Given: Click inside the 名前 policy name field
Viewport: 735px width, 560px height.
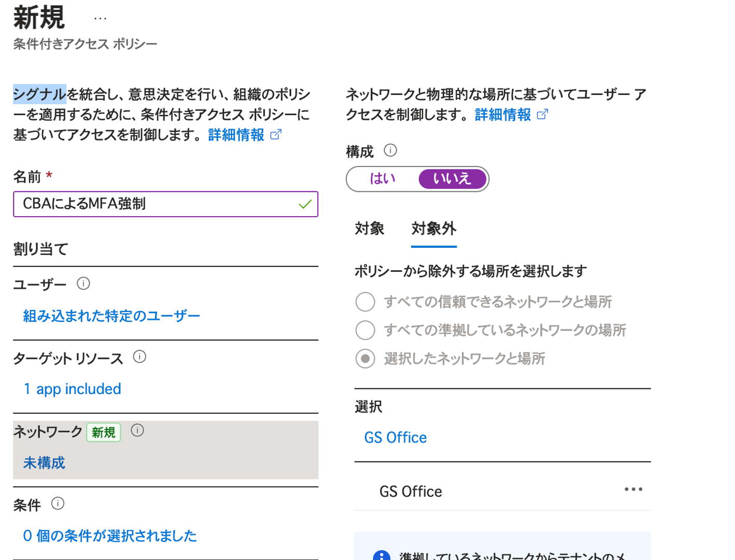Looking at the screenshot, I should (166, 204).
